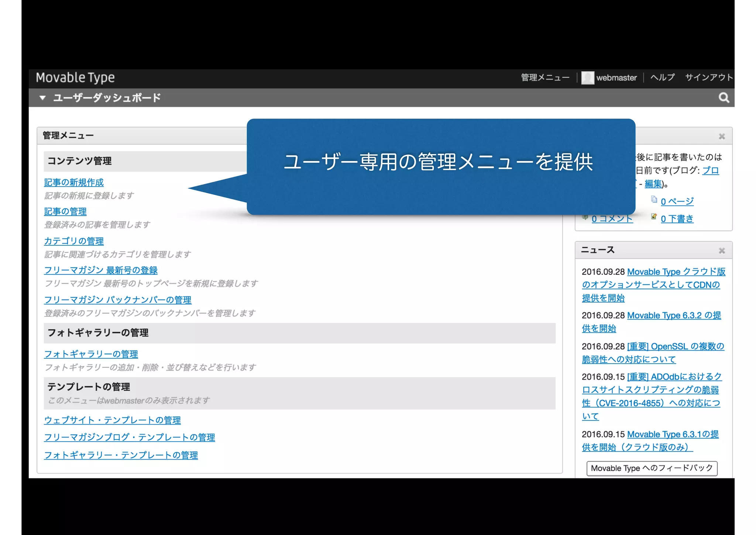The height and width of the screenshot is (535, 756).
Task: Click text このメニューはwebmasterのみ表示されます
Action: pyautogui.click(x=129, y=401)
